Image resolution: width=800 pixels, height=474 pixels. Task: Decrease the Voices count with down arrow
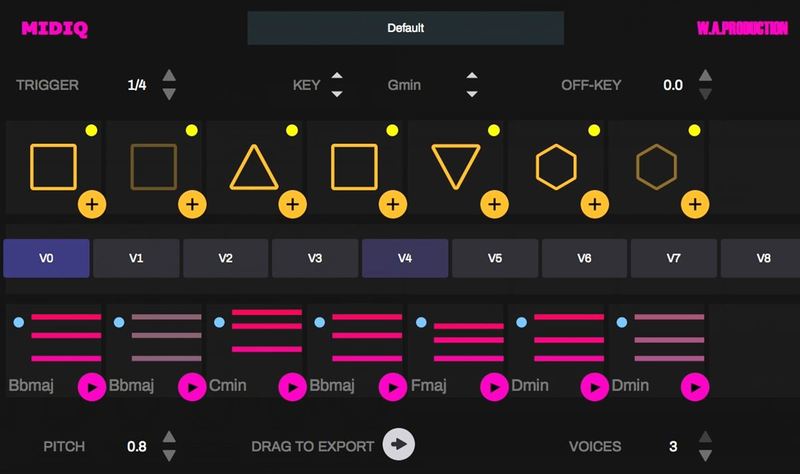(705, 455)
